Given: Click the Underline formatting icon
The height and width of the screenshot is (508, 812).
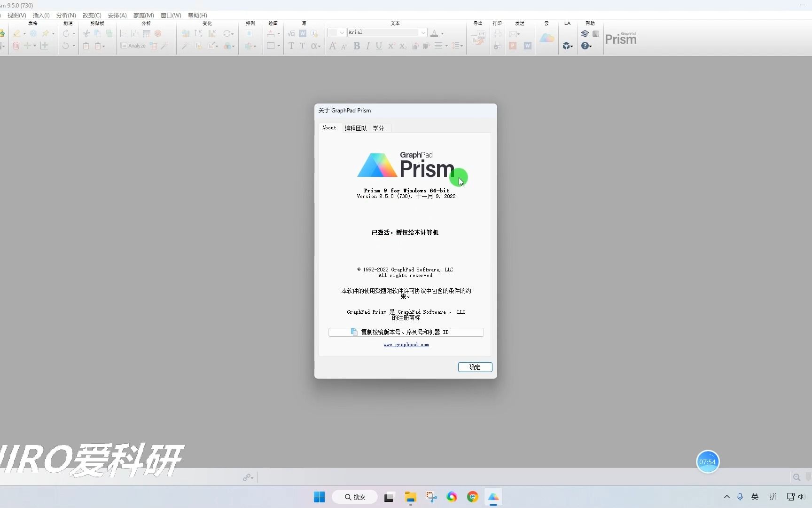Looking at the screenshot, I should coord(379,46).
